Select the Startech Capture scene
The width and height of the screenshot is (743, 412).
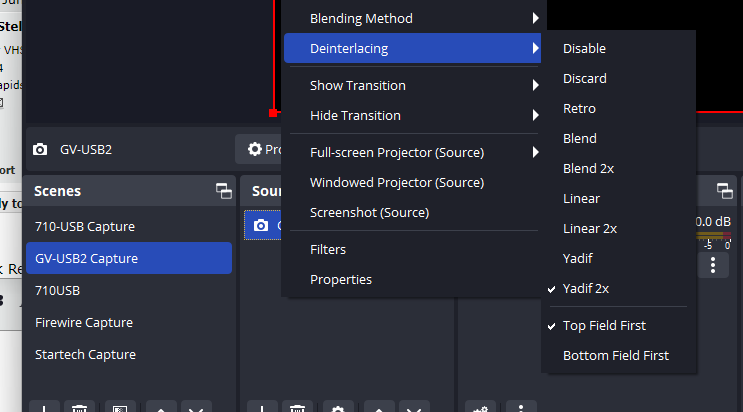[x=85, y=354]
